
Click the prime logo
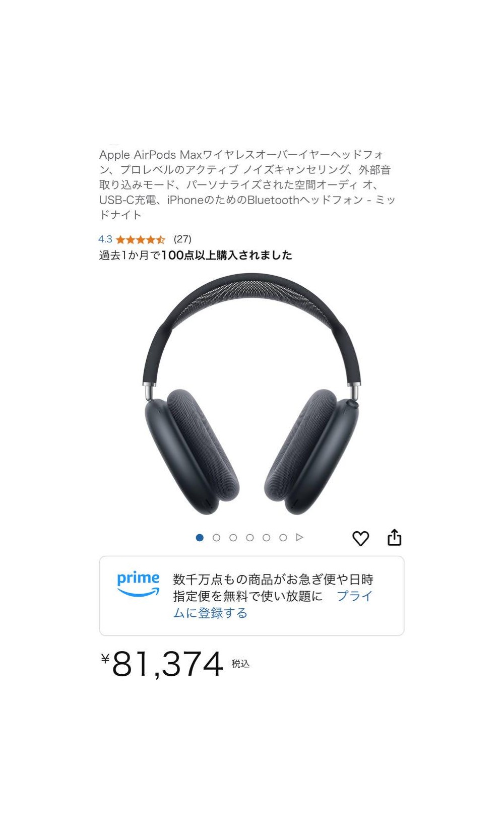point(138,584)
